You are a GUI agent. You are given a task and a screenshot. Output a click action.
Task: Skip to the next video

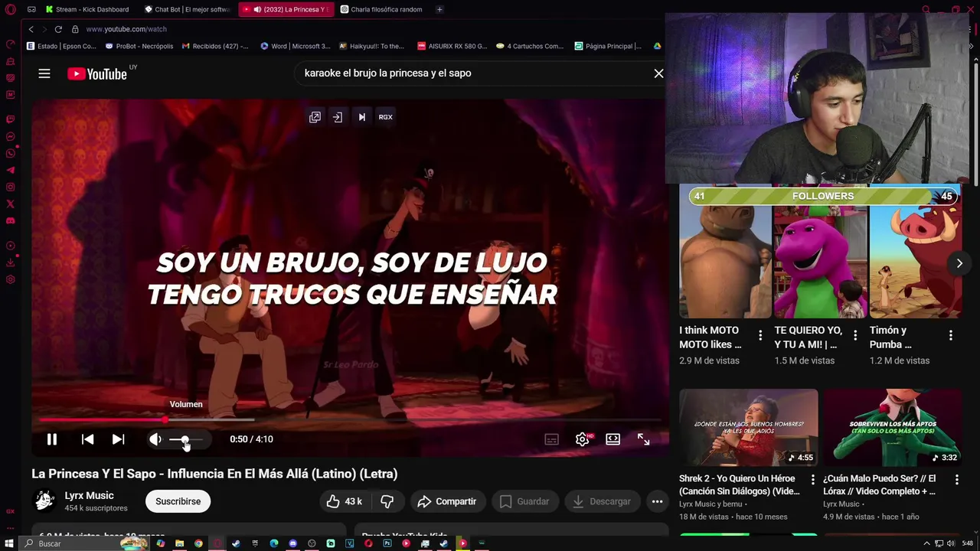pyautogui.click(x=118, y=439)
